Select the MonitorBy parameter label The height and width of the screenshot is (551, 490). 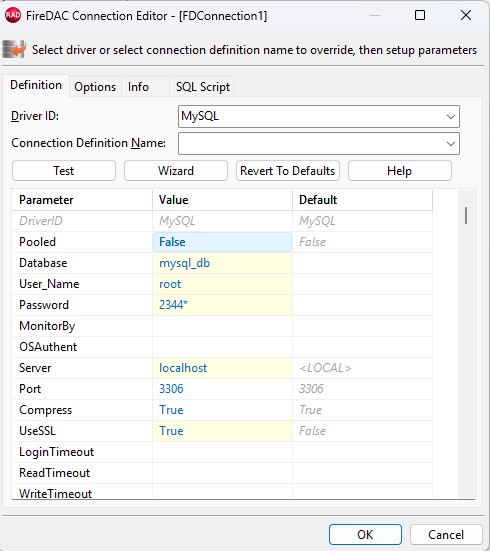47,326
